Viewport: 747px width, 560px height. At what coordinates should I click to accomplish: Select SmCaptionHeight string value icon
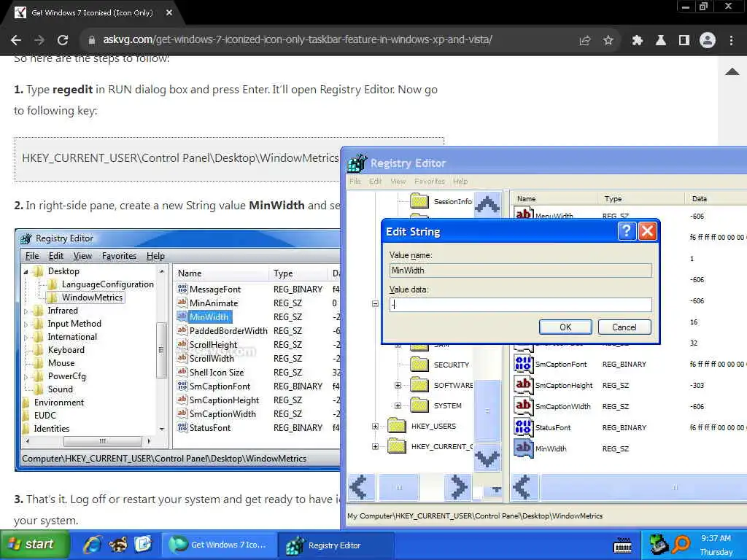pyautogui.click(x=523, y=385)
